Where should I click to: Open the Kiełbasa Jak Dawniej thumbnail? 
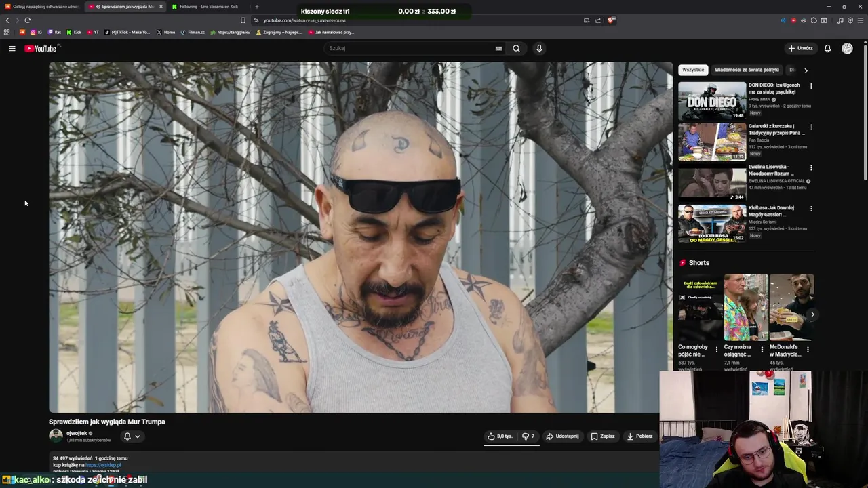click(x=712, y=223)
